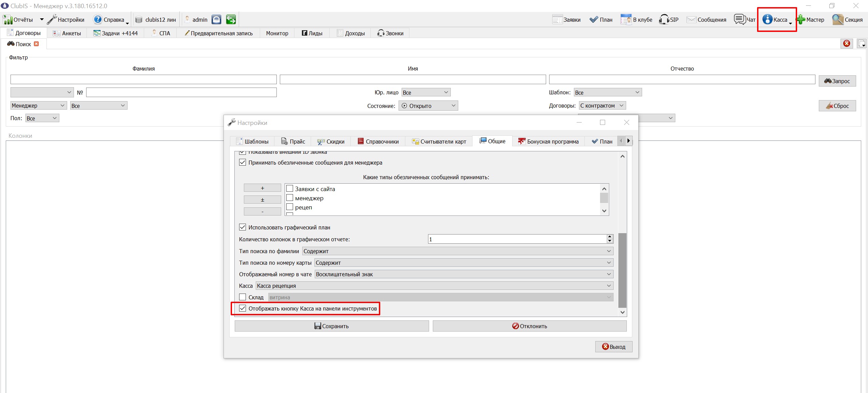868x393 pixels.
Task: Click the Настройки wrench icon
Action: click(x=52, y=20)
